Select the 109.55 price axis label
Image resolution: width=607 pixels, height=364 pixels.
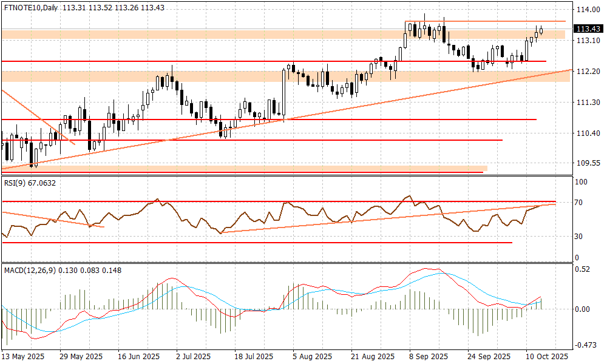tap(586, 163)
